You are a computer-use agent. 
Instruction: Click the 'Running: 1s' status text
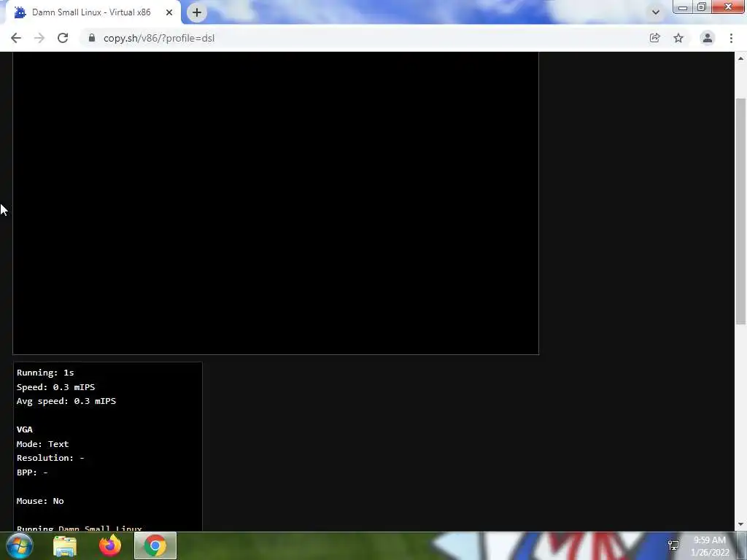45,373
